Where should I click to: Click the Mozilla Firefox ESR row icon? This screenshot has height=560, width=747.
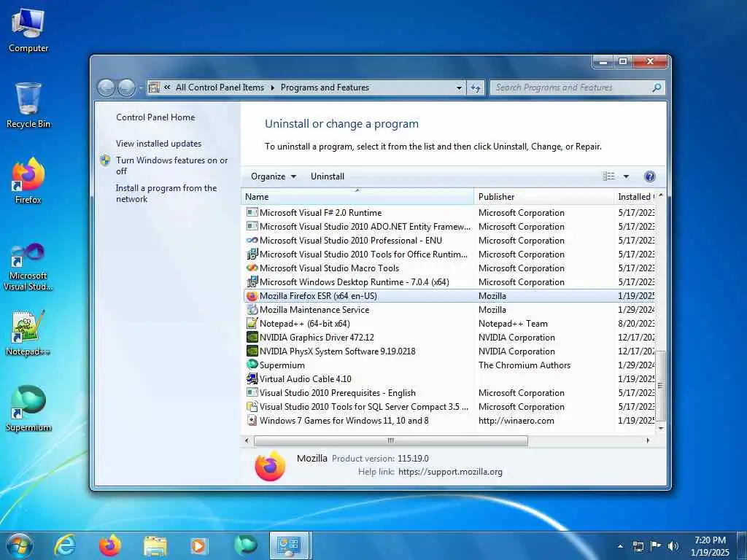252,296
